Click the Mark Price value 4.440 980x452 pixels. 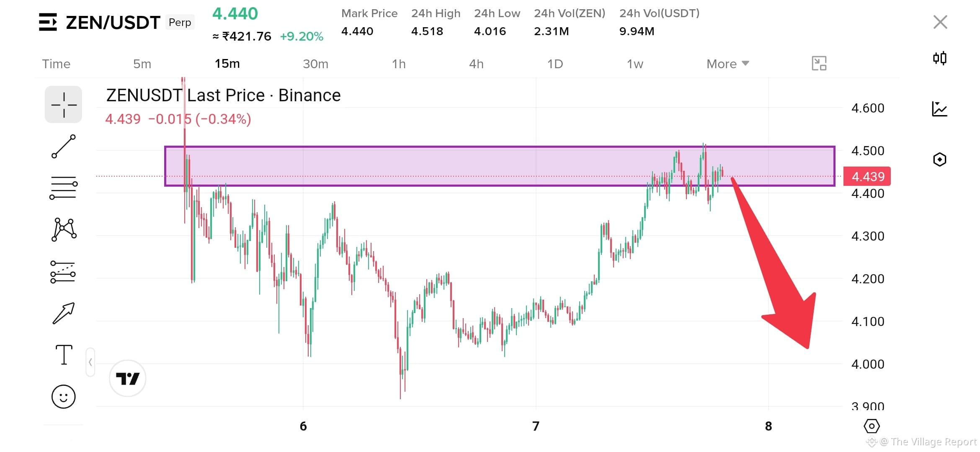click(x=357, y=31)
